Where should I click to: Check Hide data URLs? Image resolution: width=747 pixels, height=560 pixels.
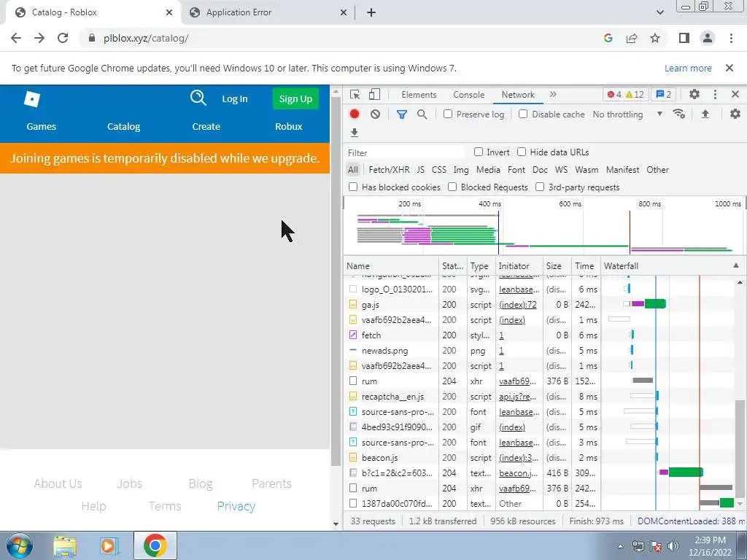pos(522,152)
